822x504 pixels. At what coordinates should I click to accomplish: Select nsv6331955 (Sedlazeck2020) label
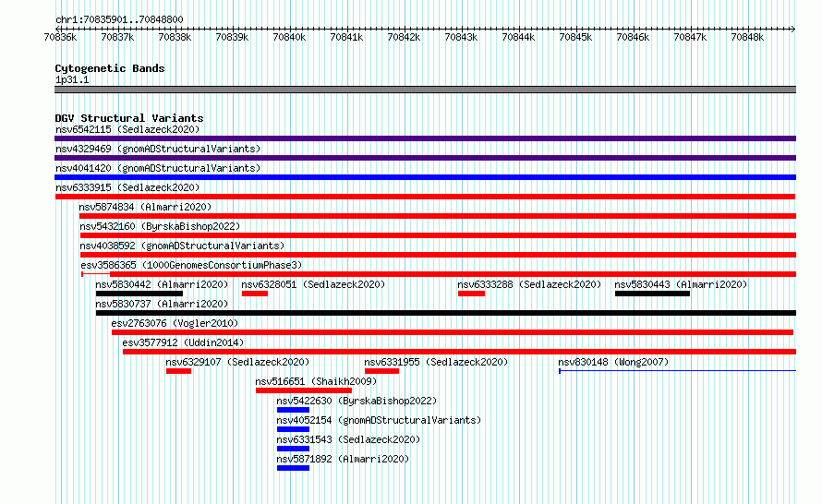pyautogui.click(x=436, y=362)
